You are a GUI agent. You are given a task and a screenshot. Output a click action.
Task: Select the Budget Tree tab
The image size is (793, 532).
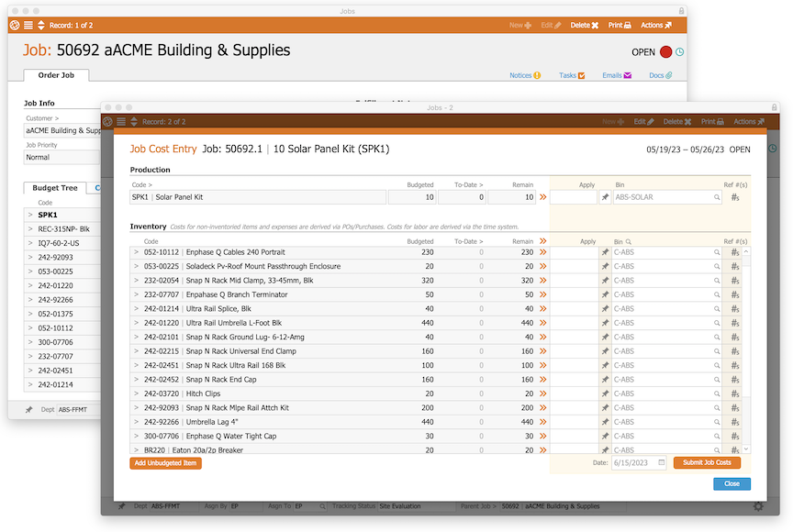tap(54, 188)
